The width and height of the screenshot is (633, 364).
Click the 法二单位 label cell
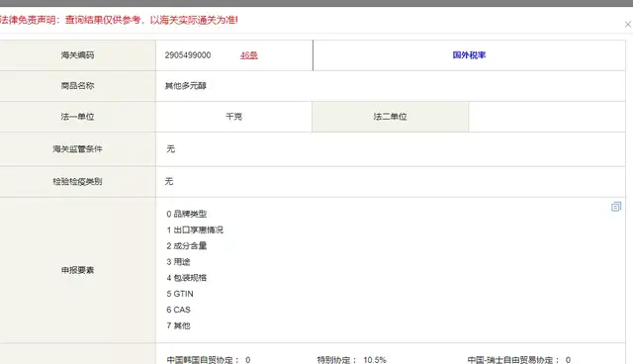(x=390, y=117)
